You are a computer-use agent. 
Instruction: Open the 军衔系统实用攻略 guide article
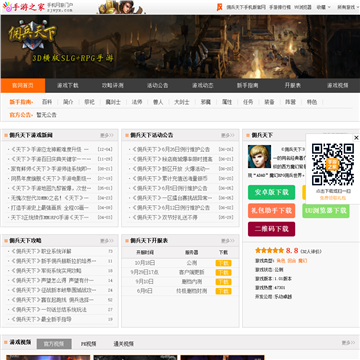click(x=46, y=271)
